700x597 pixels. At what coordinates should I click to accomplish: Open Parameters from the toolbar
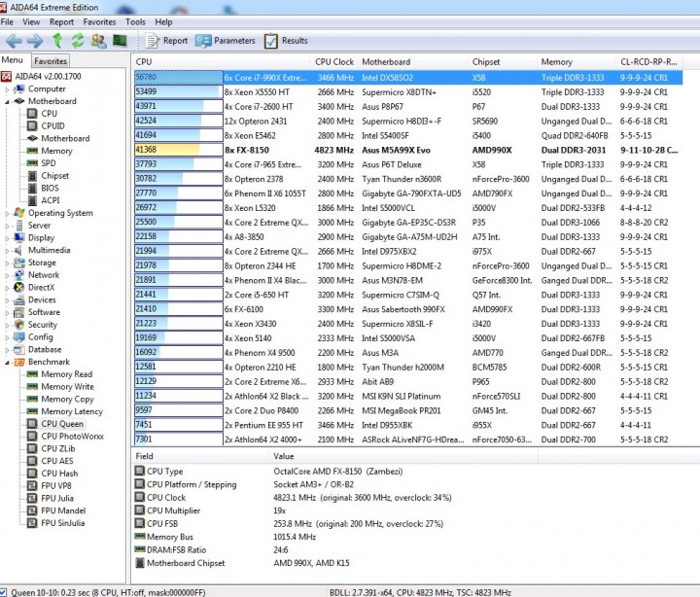click(x=226, y=41)
